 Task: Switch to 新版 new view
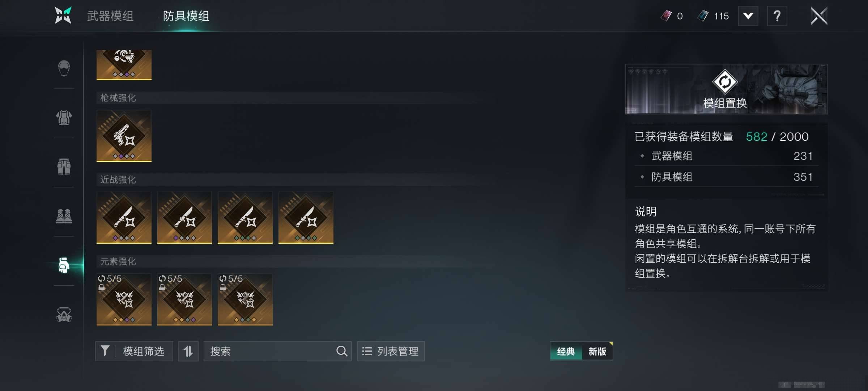[x=597, y=351]
